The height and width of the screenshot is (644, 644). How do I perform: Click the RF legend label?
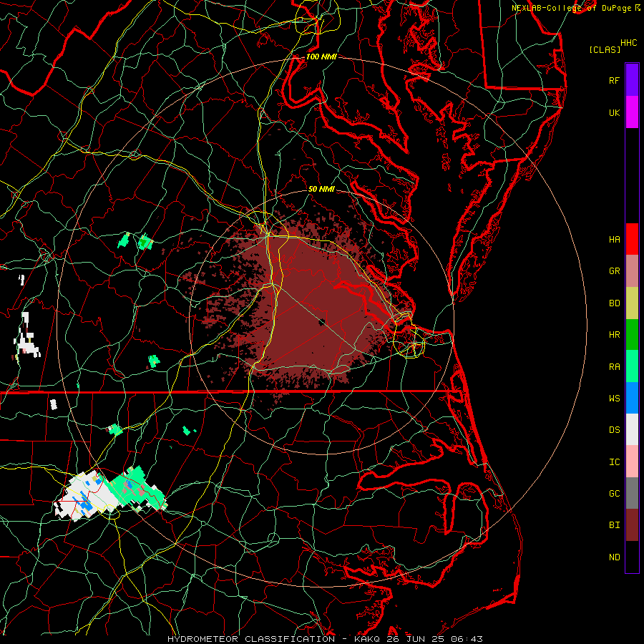(x=614, y=80)
